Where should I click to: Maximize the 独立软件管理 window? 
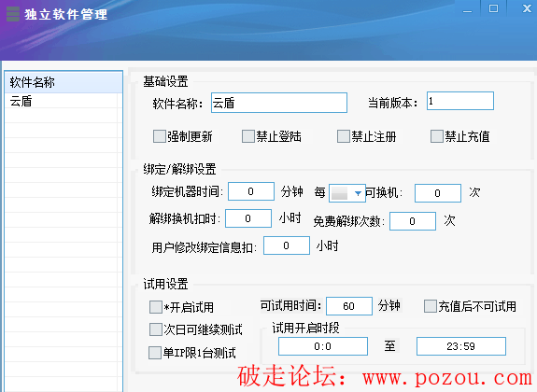tap(493, 8)
